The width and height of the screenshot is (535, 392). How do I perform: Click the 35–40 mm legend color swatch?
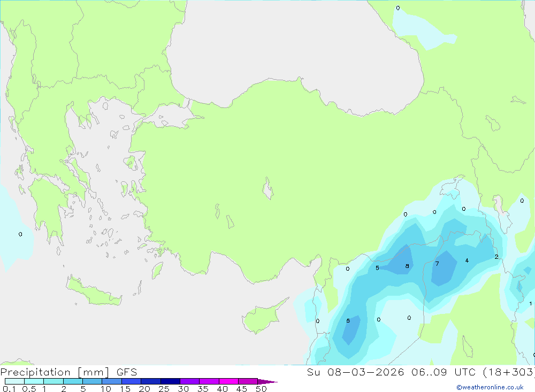pos(209,381)
